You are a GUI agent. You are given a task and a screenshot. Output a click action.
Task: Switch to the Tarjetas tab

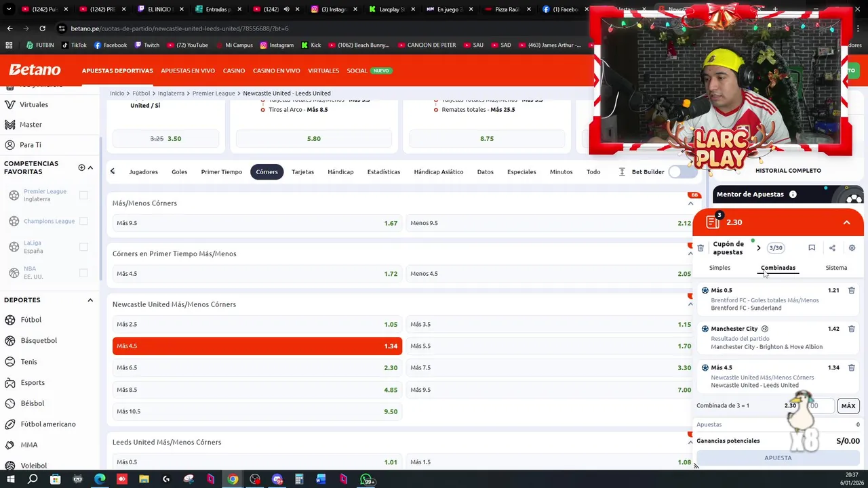click(302, 172)
